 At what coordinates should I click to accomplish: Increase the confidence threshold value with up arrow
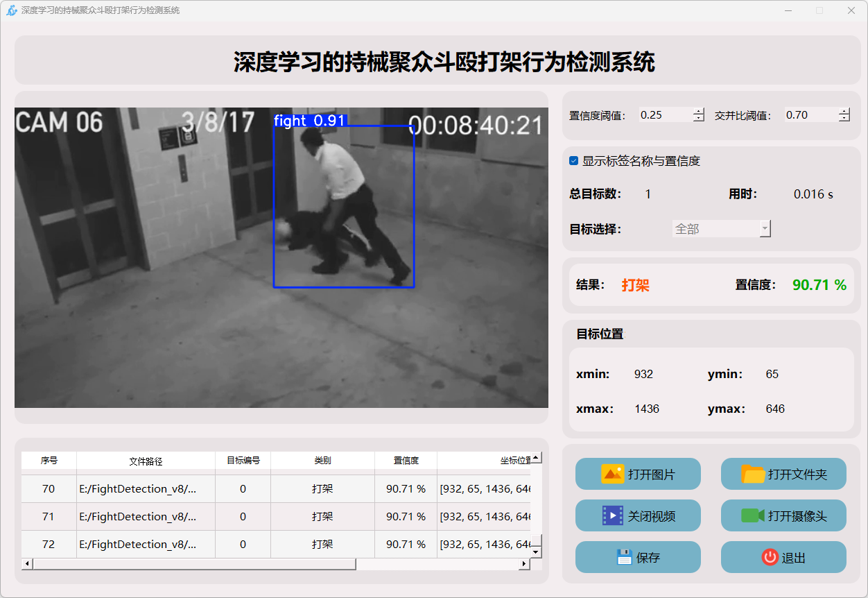click(x=698, y=112)
